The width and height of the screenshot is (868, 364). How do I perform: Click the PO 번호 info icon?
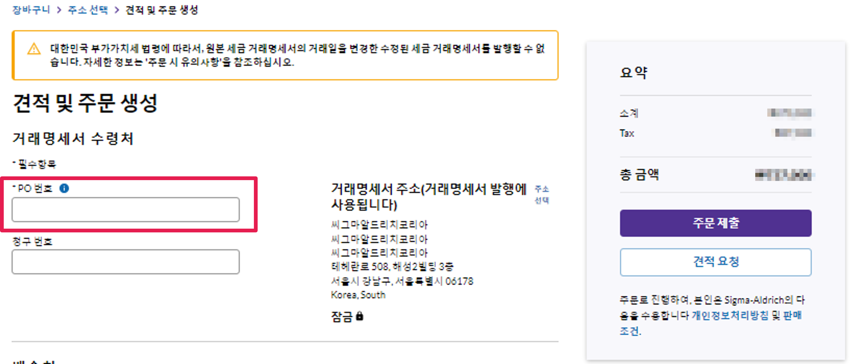[64, 188]
